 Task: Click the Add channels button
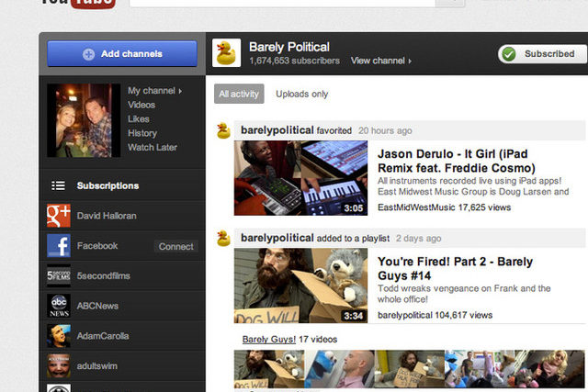click(x=122, y=53)
